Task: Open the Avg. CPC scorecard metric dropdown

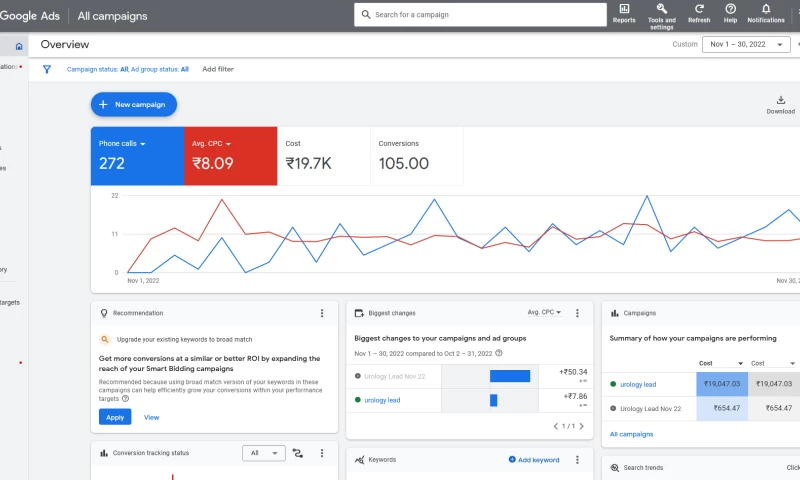Action: 211,144
